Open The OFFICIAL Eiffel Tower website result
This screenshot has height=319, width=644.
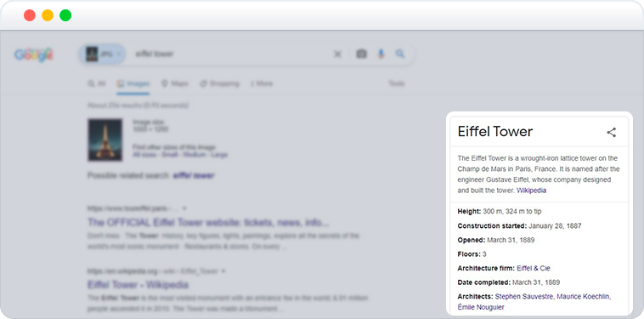point(209,222)
